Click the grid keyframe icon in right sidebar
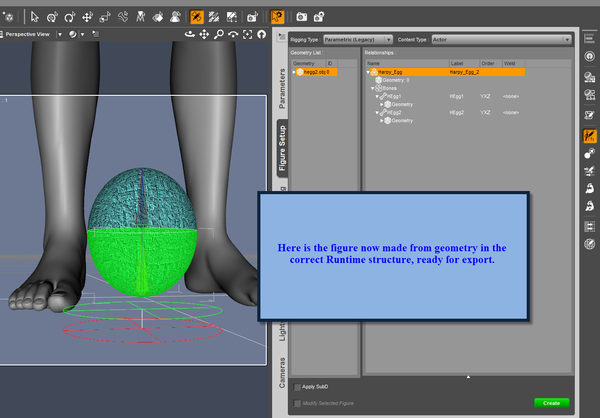This screenshot has height=418, width=600. pyautogui.click(x=590, y=226)
